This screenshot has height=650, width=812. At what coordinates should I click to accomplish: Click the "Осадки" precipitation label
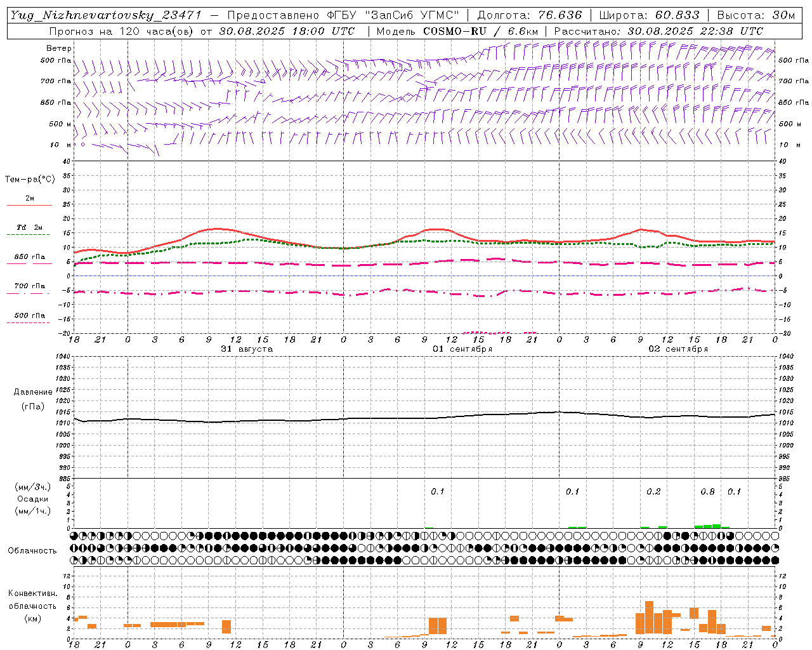coord(32,499)
